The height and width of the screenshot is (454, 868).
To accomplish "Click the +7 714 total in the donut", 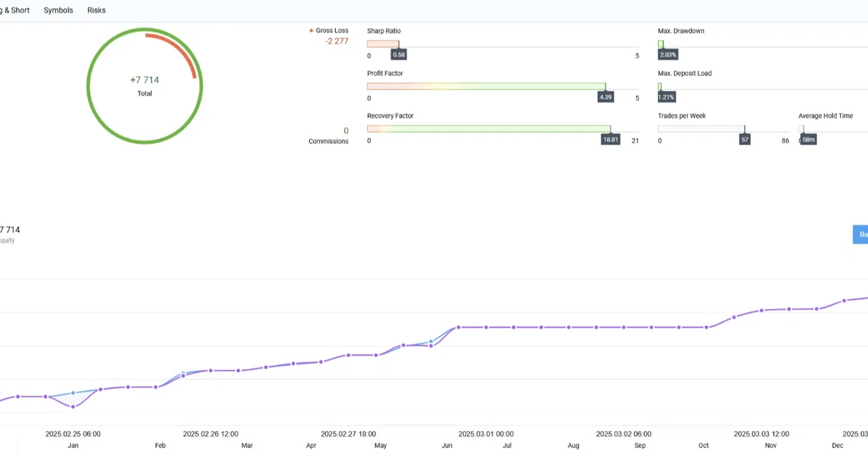I will (x=144, y=79).
